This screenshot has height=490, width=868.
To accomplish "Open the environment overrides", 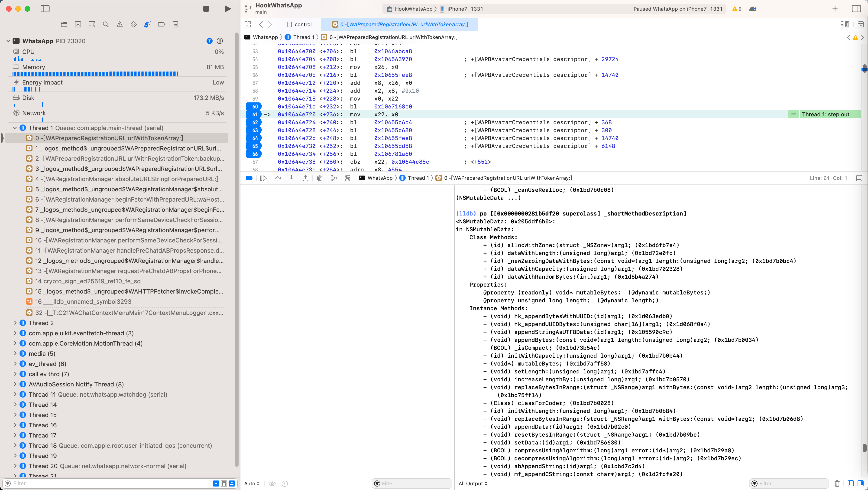I will pyautogui.click(x=347, y=178).
